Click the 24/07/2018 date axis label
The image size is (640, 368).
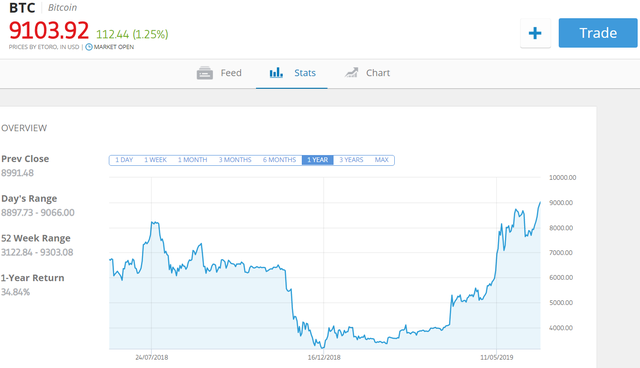pos(151,357)
